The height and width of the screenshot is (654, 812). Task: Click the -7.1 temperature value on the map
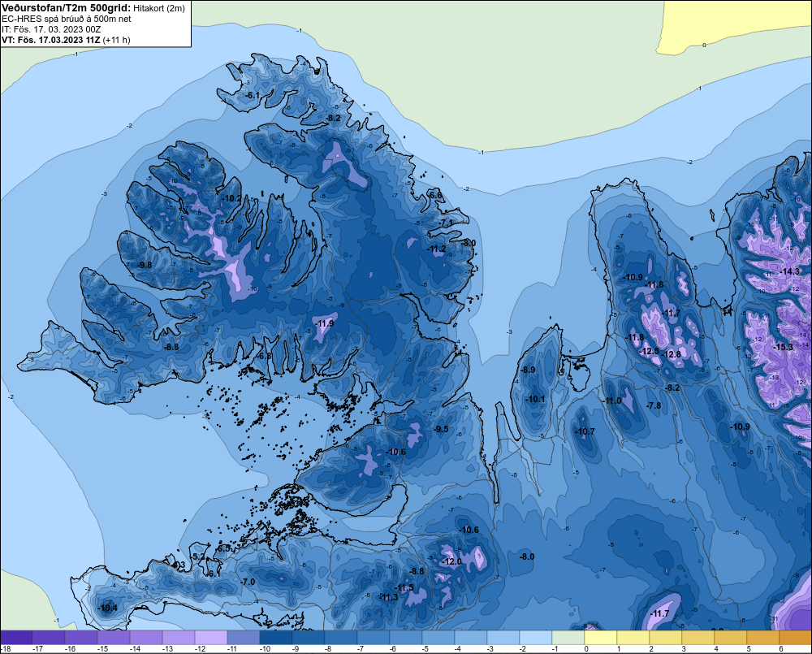447,223
